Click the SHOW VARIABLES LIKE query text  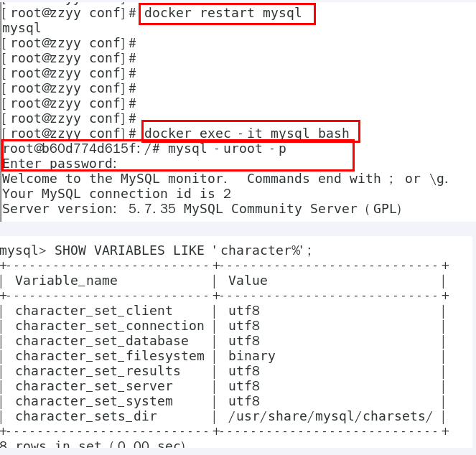tap(183, 250)
